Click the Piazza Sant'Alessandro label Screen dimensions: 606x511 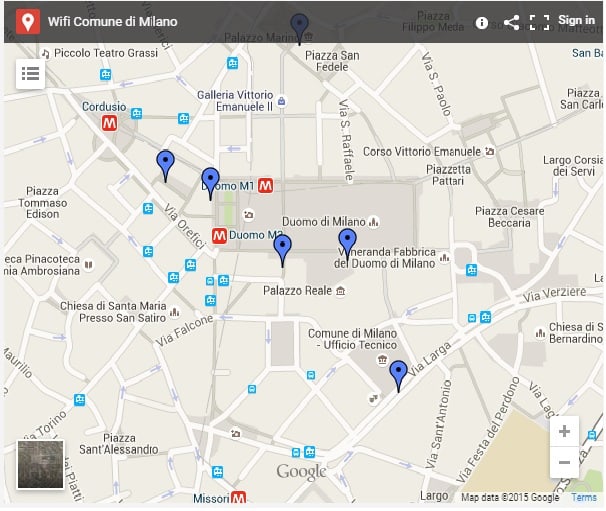coord(119,444)
